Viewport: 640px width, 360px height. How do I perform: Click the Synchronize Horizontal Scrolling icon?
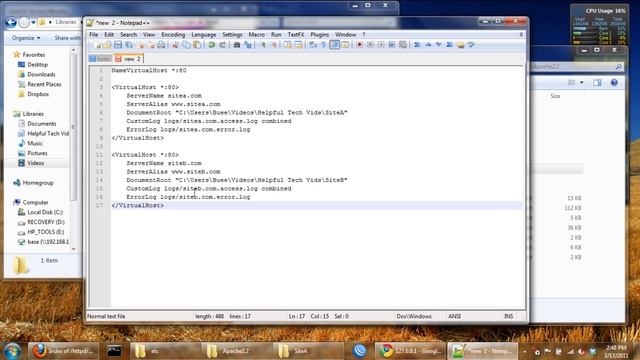tap(298, 45)
